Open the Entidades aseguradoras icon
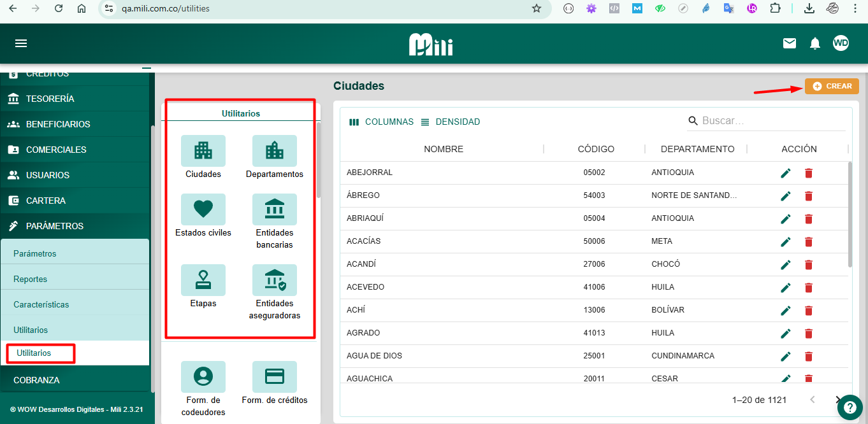This screenshot has height=424, width=868. pos(275,280)
